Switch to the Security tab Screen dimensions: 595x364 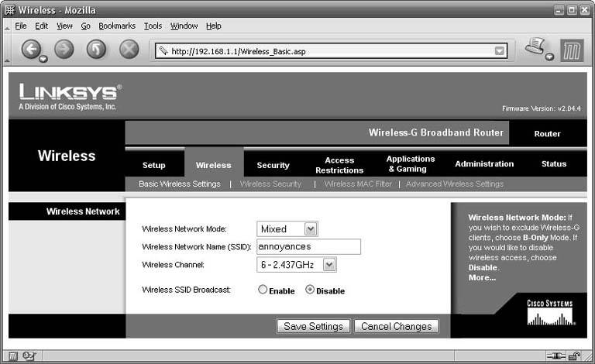tap(273, 165)
